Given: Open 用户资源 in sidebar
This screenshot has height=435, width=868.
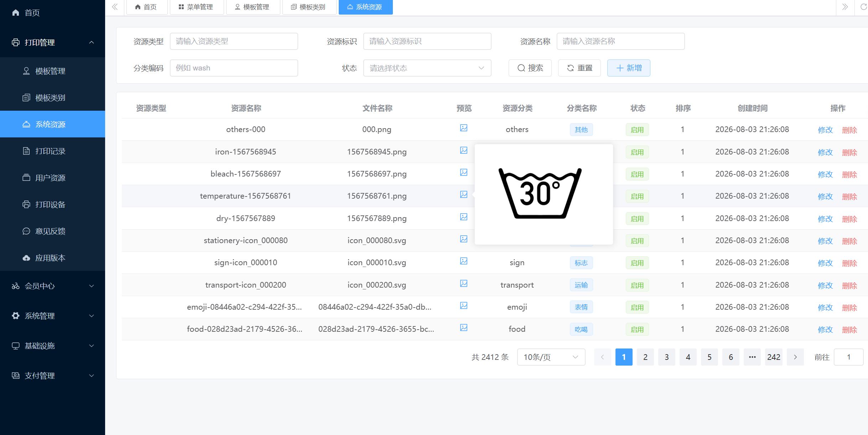Looking at the screenshot, I should click(x=52, y=178).
